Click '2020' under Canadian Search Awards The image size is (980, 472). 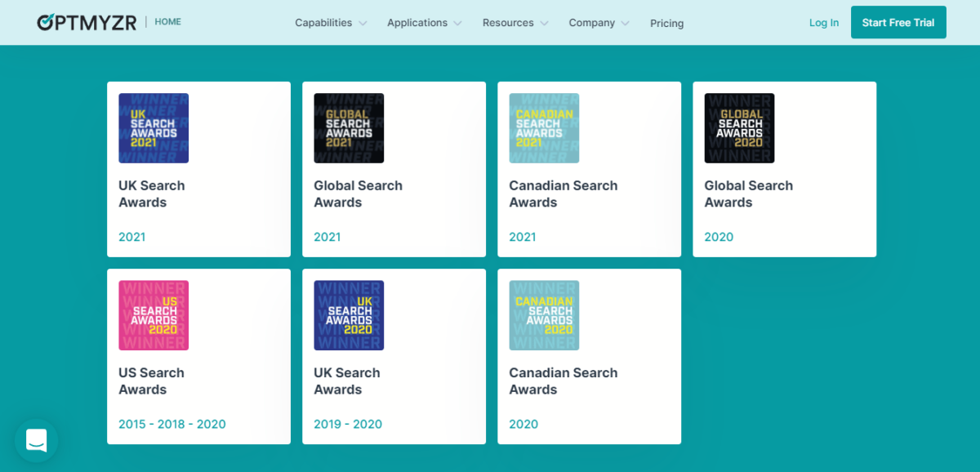click(524, 425)
